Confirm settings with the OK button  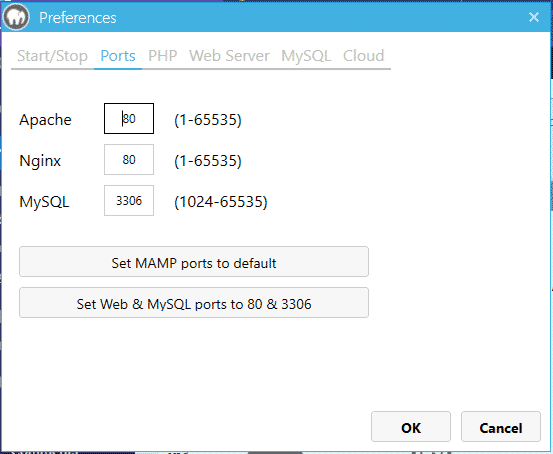pos(411,426)
